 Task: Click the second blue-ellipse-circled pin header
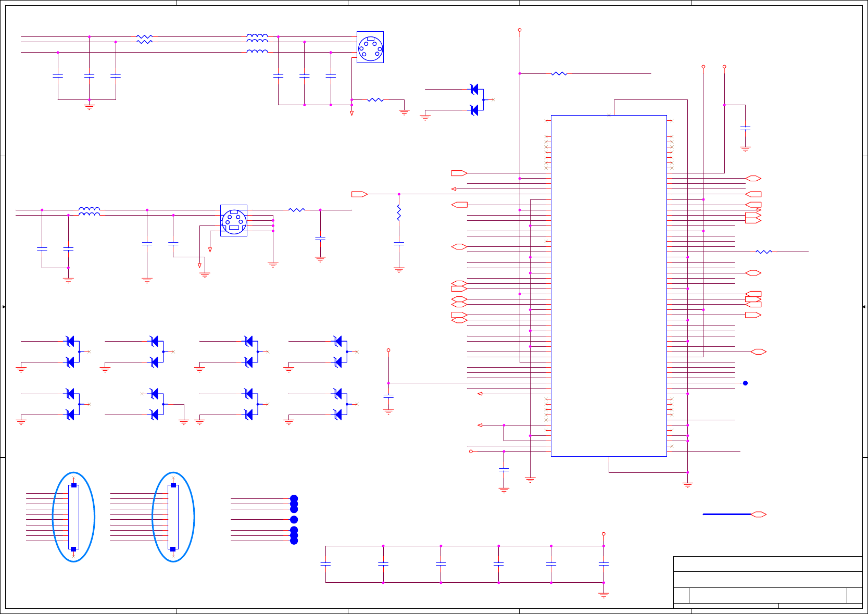click(x=173, y=517)
